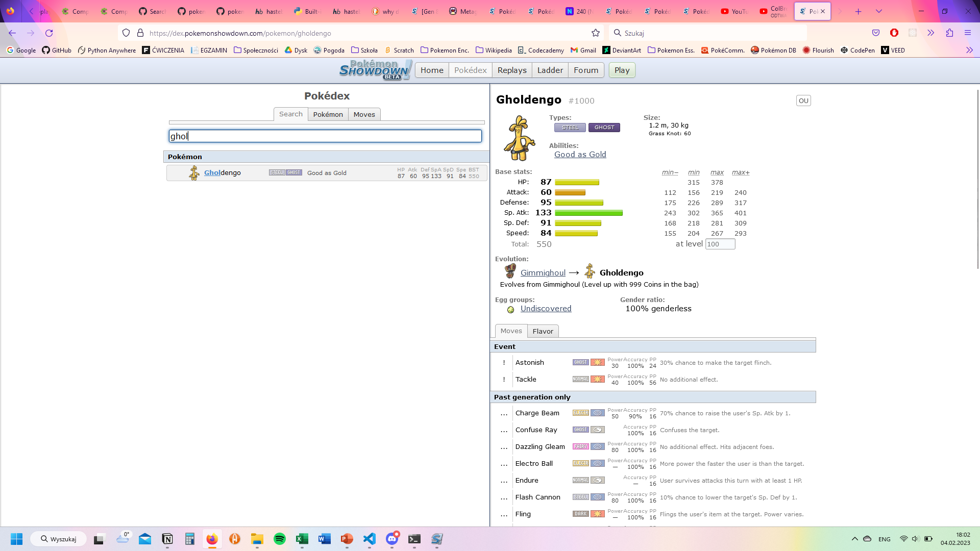The width and height of the screenshot is (980, 551).
Task: Go to Replays page
Action: pos(512,70)
